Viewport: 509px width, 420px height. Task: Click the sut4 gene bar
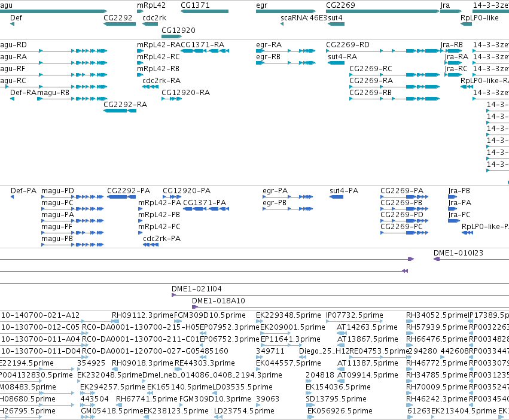click(336, 24)
